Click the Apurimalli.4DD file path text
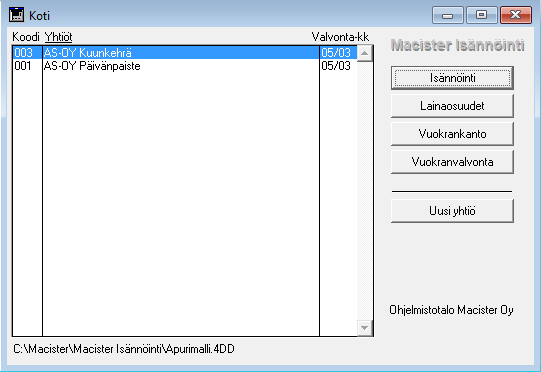The height and width of the screenshot is (372, 541). tap(124, 349)
